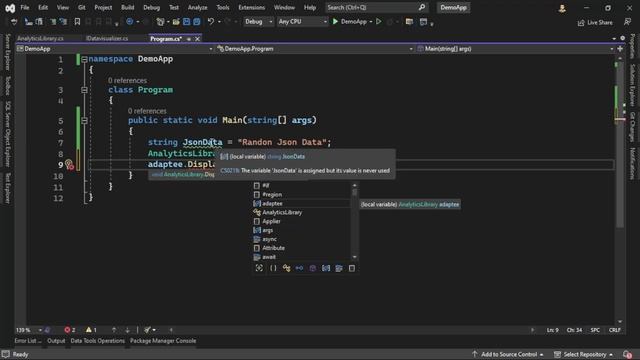Open the Data Tools Operations tab
640x360 pixels.
[98, 341]
